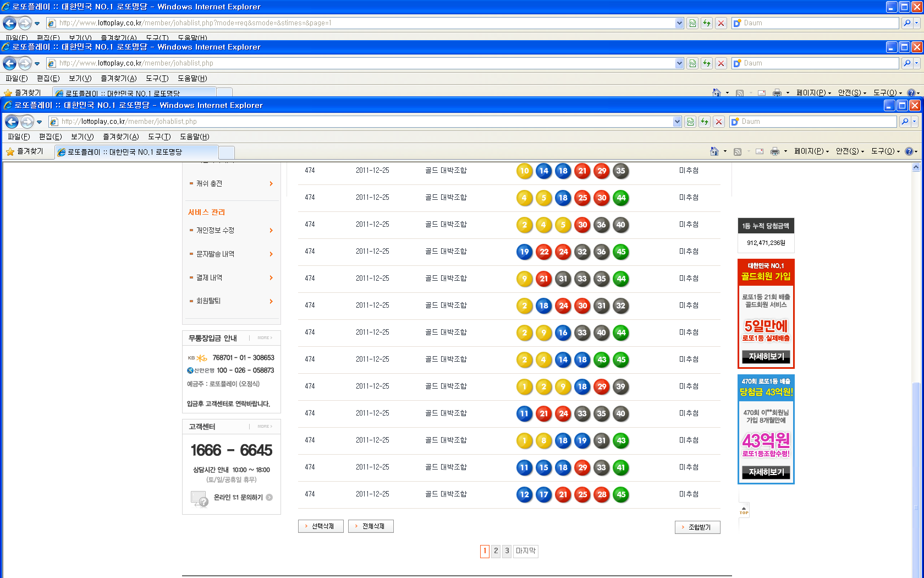
Task: Go to page 2 in pagination
Action: (x=496, y=551)
